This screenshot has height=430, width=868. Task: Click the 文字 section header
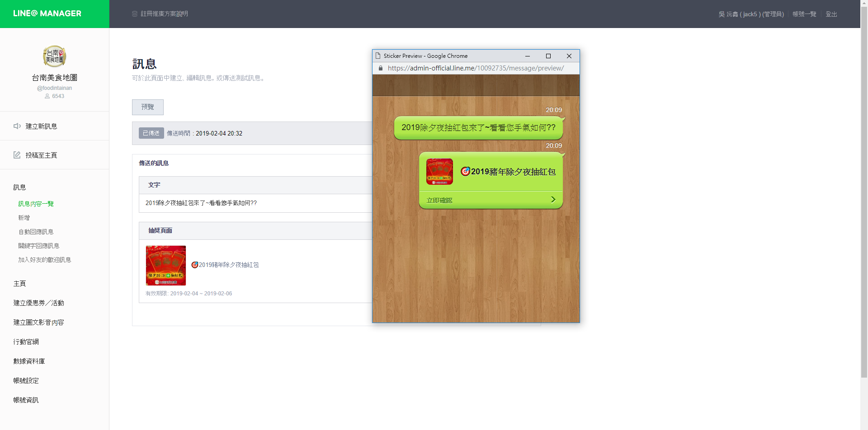click(x=154, y=185)
